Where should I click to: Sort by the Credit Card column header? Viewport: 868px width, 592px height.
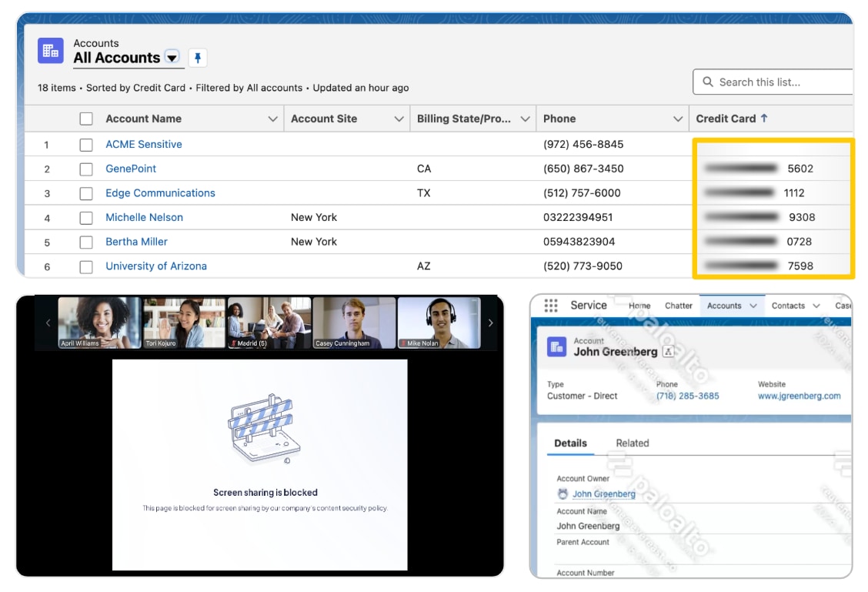731,119
